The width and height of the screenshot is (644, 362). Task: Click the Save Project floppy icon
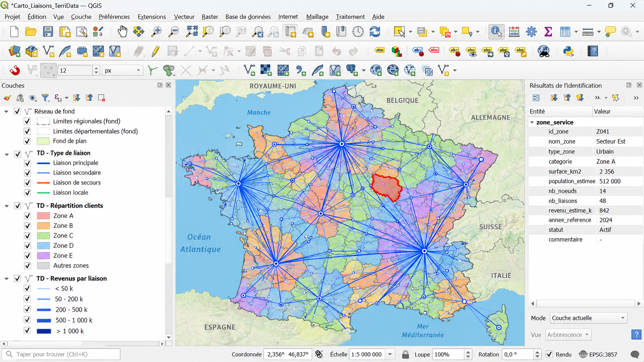48,32
